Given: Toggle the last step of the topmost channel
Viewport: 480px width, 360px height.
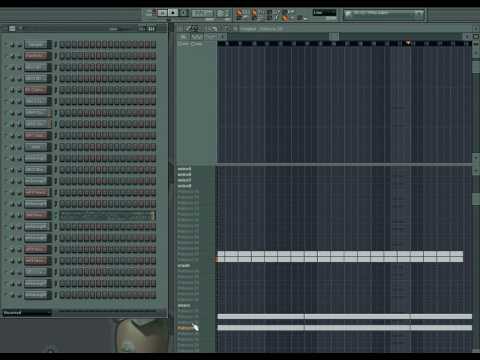Looking at the screenshot, I should point(153,44).
